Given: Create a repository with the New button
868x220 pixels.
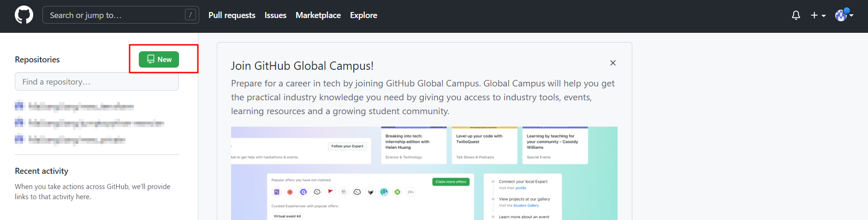Looking at the screenshot, I should tap(159, 59).
